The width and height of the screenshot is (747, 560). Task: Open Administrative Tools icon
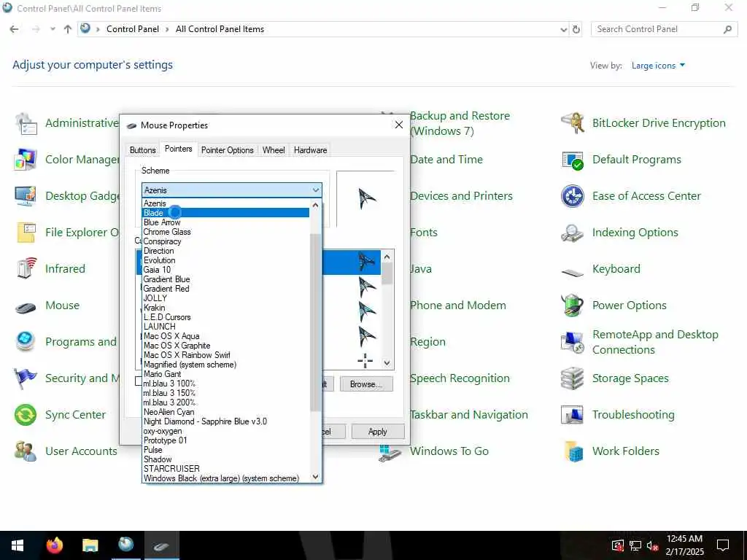pos(26,122)
